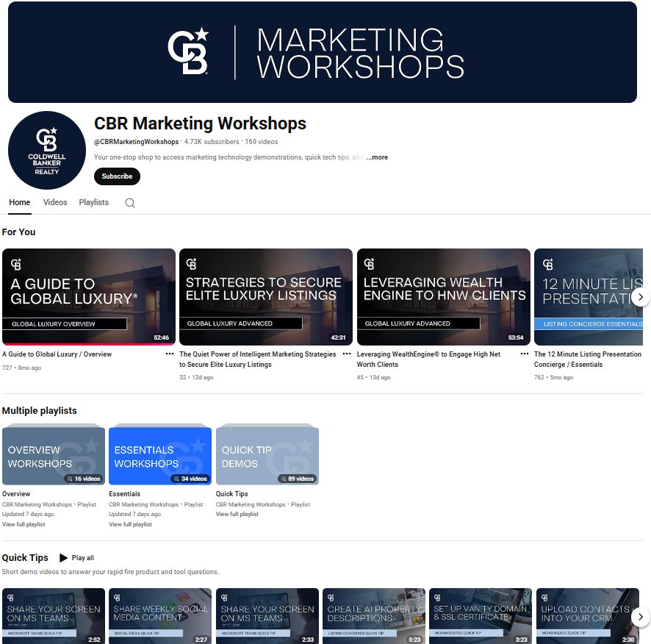Open Strategies to Secure Elite Luxury Listings thumbnail
Image resolution: width=651 pixels, height=644 pixels.
coord(266,297)
